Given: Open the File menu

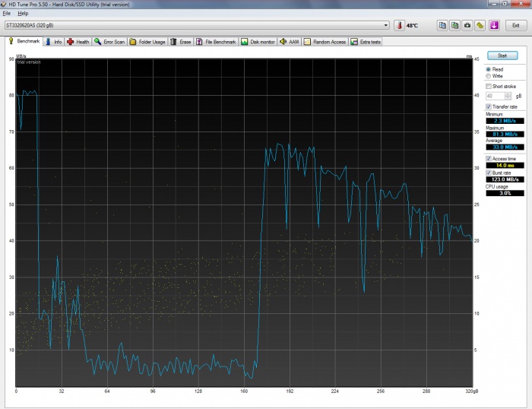Looking at the screenshot, I should (7, 14).
